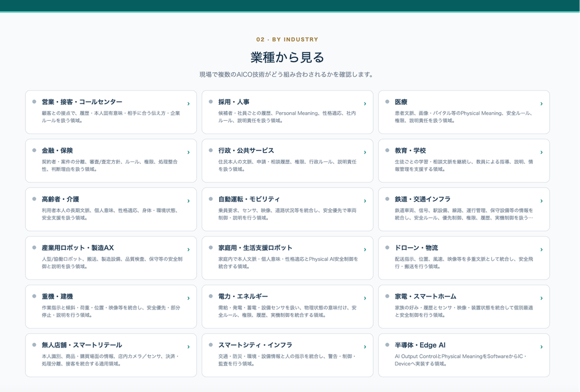Select the 高齢者・介護 title
The width and height of the screenshot is (580, 392).
60,199
